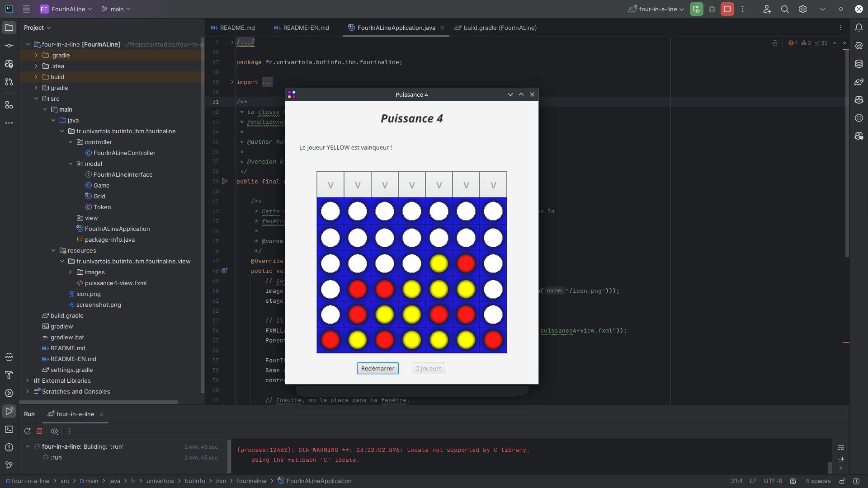The width and height of the screenshot is (868, 488).
Task: Click fourinaline breadcrumb in navigation bar
Action: pyautogui.click(x=251, y=481)
